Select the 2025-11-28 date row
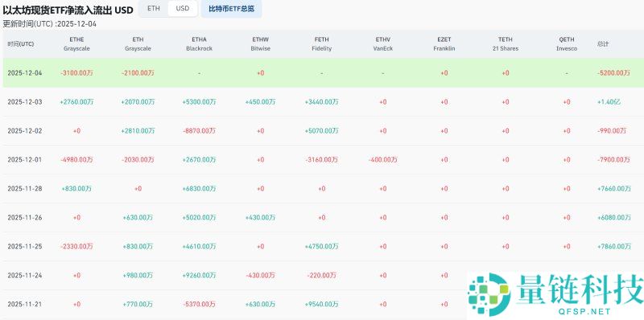644x320 pixels. pos(324,189)
